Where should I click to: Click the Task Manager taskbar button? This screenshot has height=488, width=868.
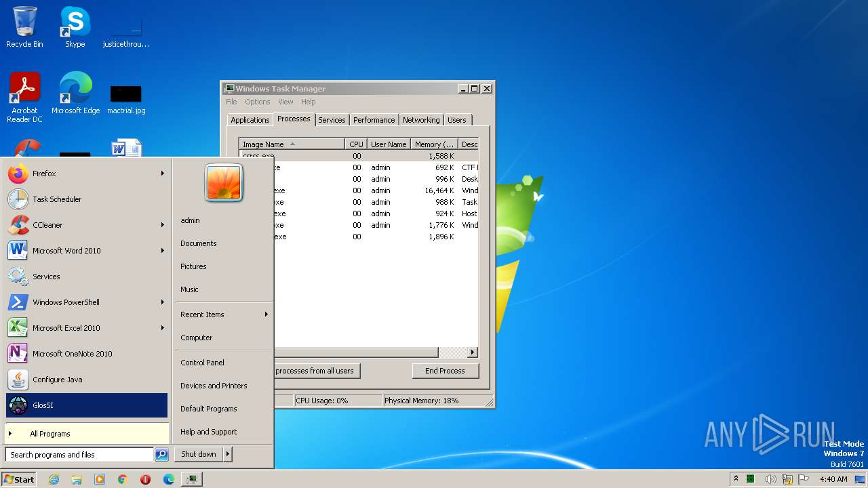pos(193,479)
